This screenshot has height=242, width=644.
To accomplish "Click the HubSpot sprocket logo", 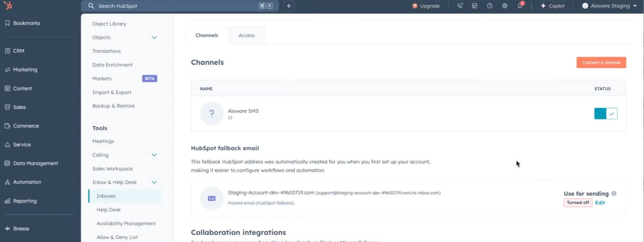I will [x=8, y=6].
